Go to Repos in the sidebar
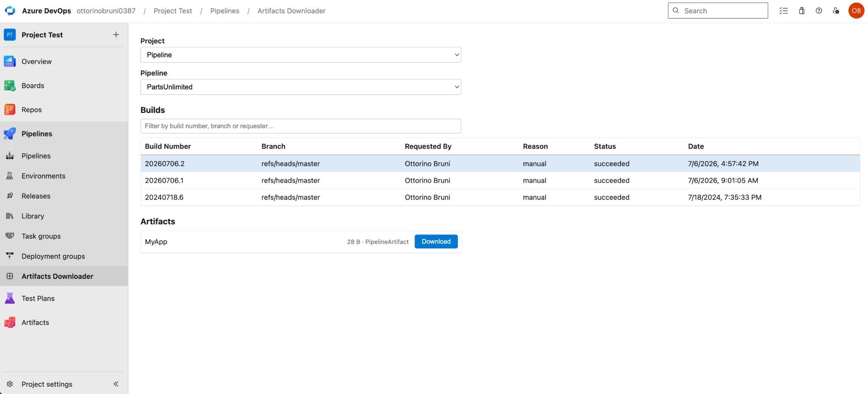Image resolution: width=868 pixels, height=394 pixels. [32, 109]
